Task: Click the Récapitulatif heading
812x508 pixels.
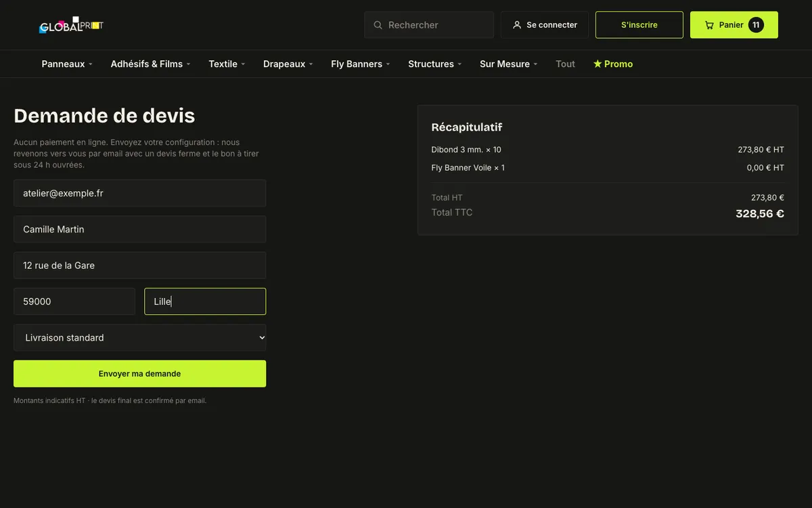Action: 467,127
